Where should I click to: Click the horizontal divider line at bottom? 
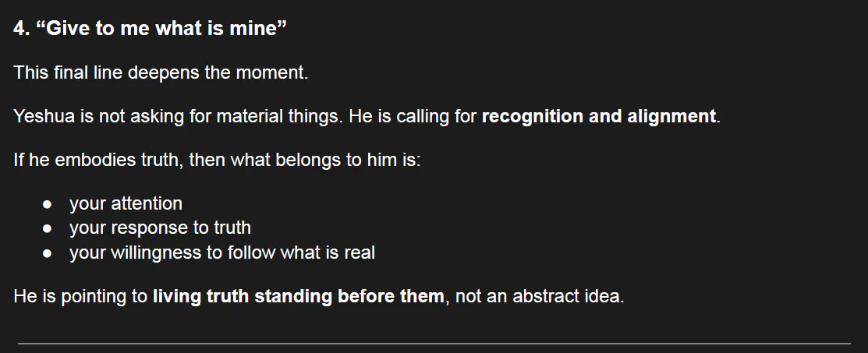click(434, 344)
